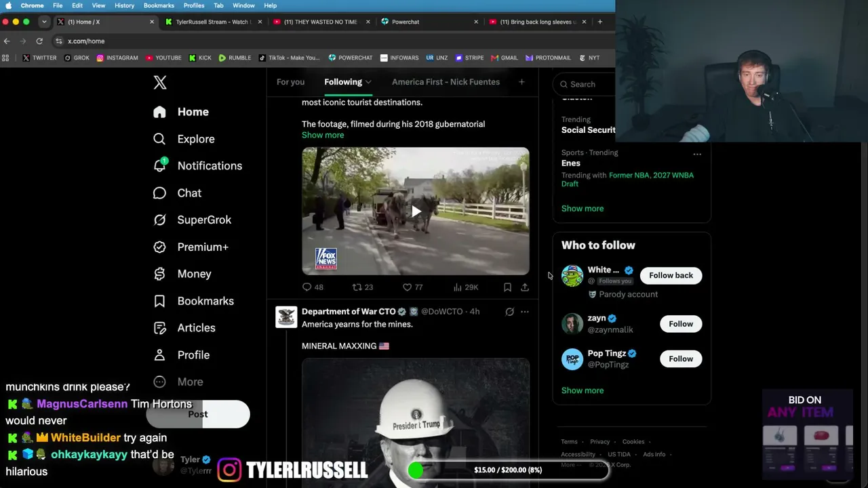Open the TWITTER bookmark
The width and height of the screenshot is (868, 488).
(x=39, y=58)
